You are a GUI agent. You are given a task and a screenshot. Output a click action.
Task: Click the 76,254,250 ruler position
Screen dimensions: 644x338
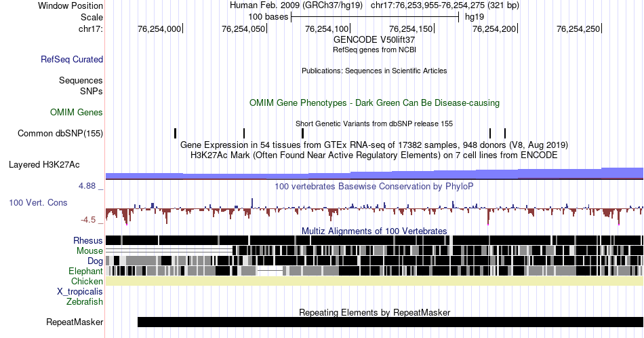[578, 29]
